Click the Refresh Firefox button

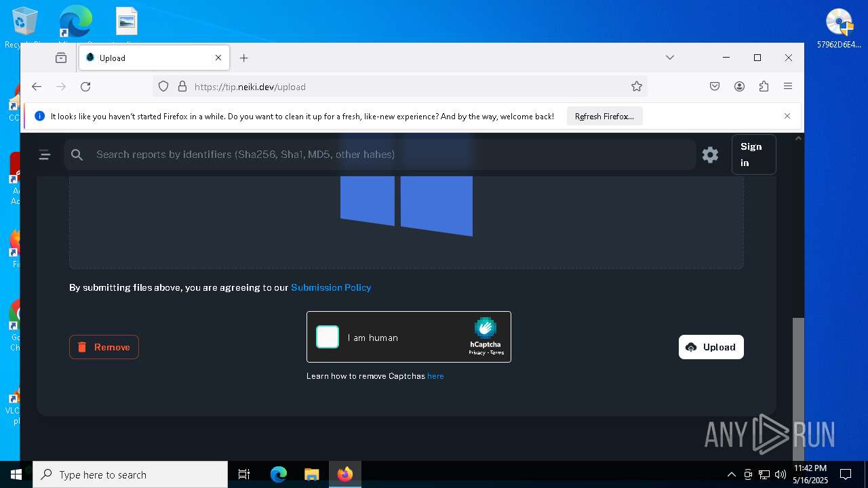pos(604,116)
